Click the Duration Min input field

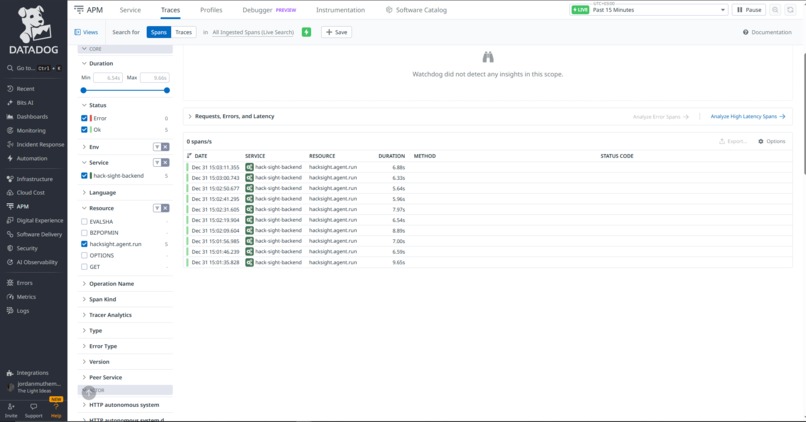(x=107, y=78)
